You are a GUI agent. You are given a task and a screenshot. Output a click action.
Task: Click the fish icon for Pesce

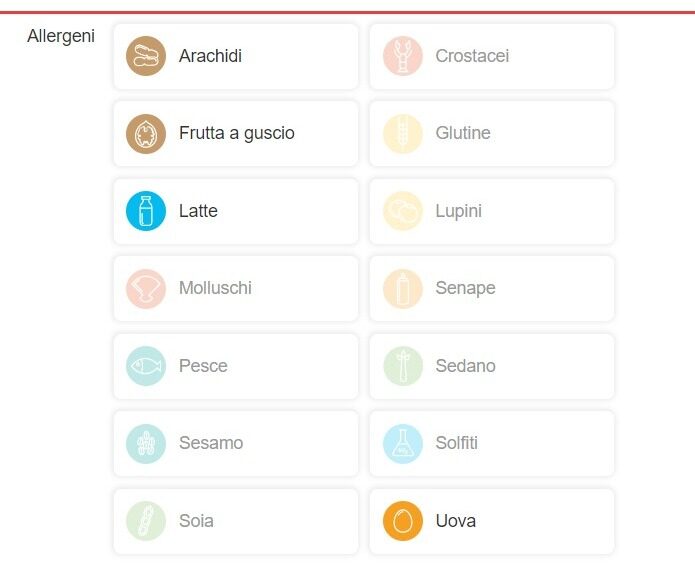click(x=146, y=366)
